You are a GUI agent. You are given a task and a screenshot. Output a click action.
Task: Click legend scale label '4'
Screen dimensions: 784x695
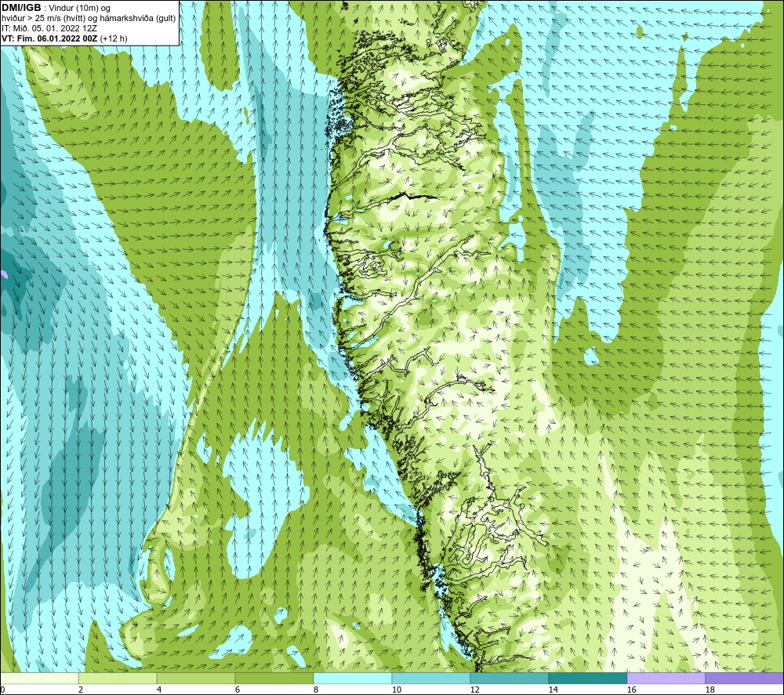click(159, 690)
